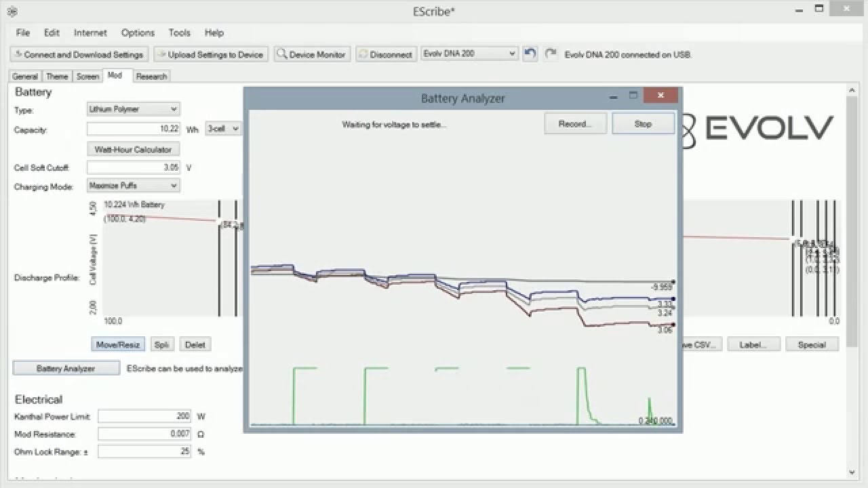
Task: Click the undo arrow icon in the toolbar
Action: (530, 54)
